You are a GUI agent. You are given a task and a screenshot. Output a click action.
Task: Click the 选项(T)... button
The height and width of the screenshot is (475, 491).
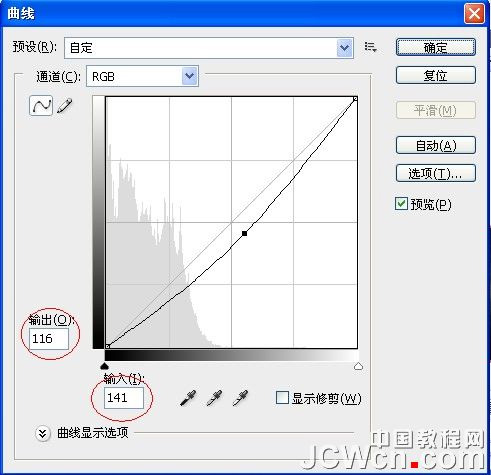pyautogui.click(x=436, y=173)
